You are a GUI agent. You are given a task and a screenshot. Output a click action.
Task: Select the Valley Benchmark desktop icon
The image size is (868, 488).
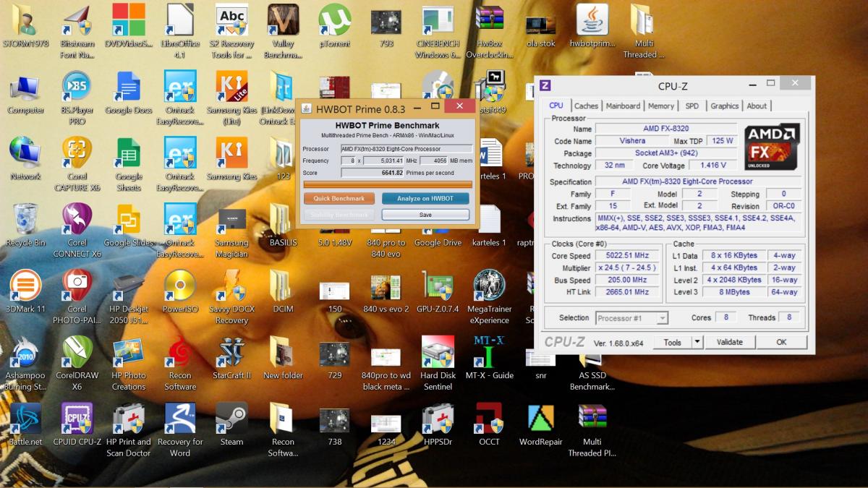pos(283,32)
